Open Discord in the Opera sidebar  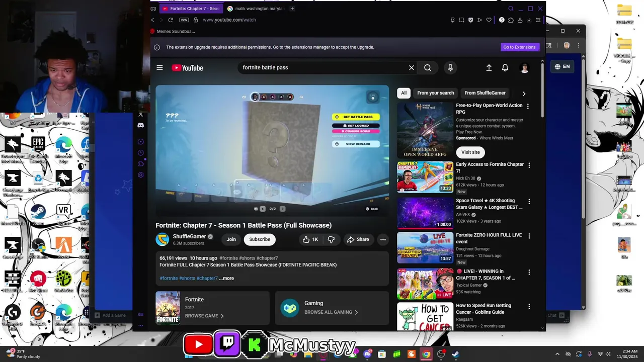point(141,125)
